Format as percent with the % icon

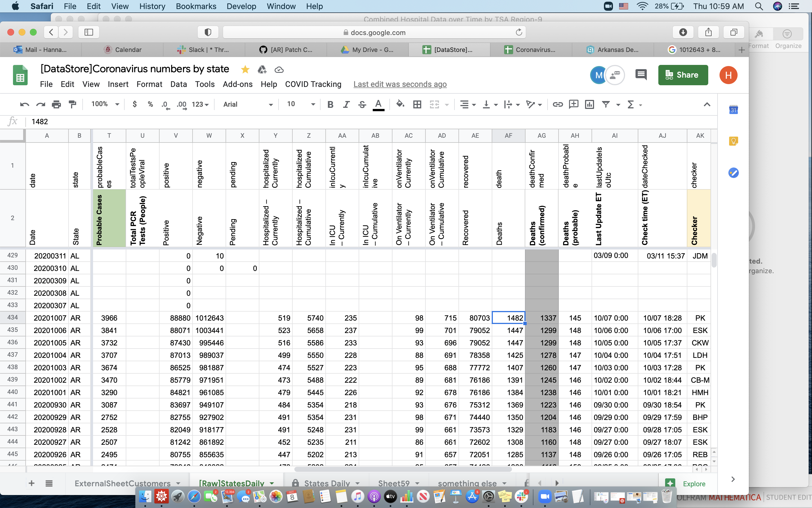click(x=150, y=104)
